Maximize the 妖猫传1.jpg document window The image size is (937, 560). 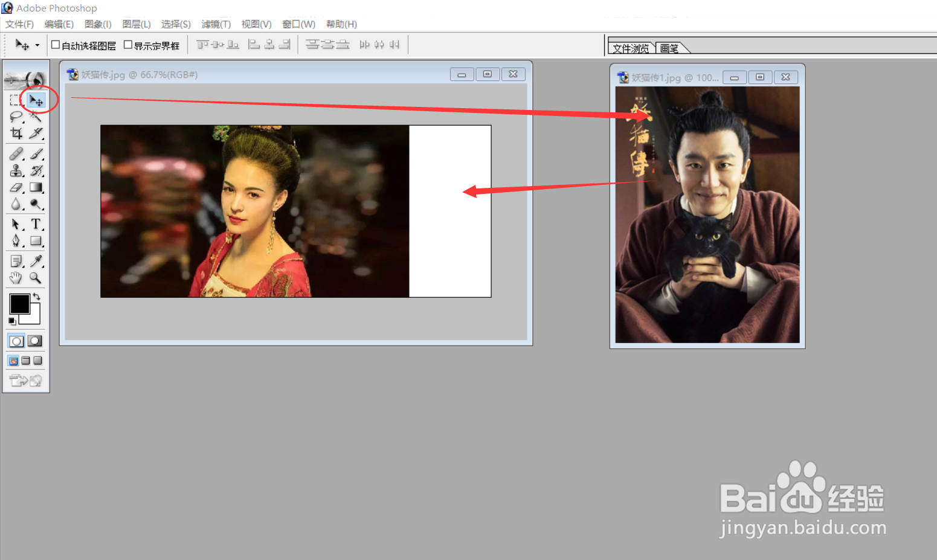[760, 77]
